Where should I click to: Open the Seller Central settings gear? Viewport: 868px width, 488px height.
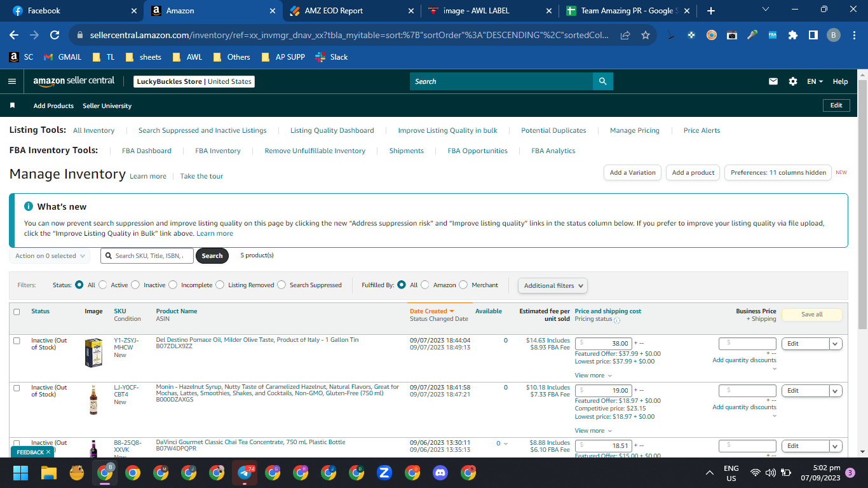click(793, 81)
